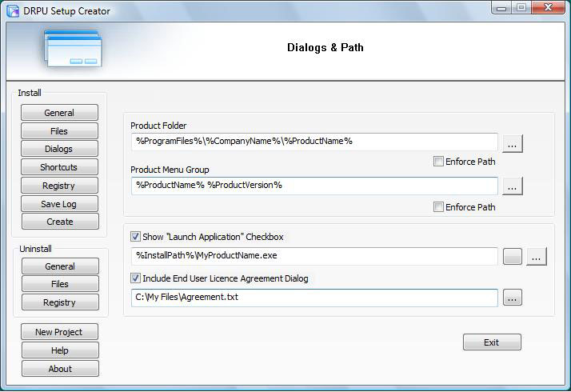The height and width of the screenshot is (392, 571).
Task: Browse for the Product Folder path
Action: 513,143
